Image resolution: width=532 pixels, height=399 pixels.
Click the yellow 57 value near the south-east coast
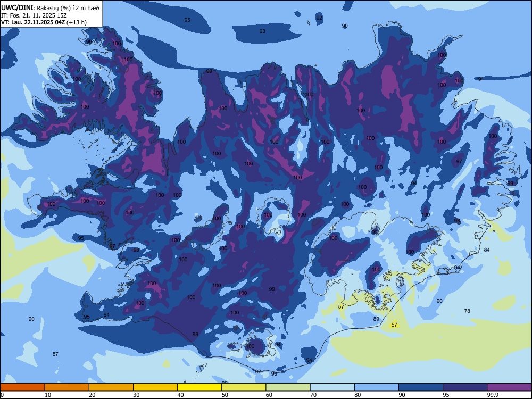tap(394, 325)
